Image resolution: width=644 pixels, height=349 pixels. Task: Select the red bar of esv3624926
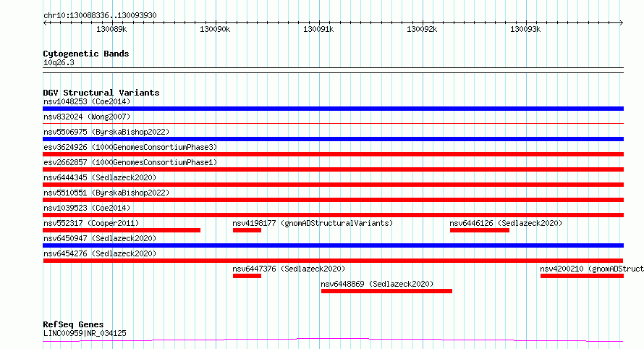pyautogui.click(x=333, y=154)
